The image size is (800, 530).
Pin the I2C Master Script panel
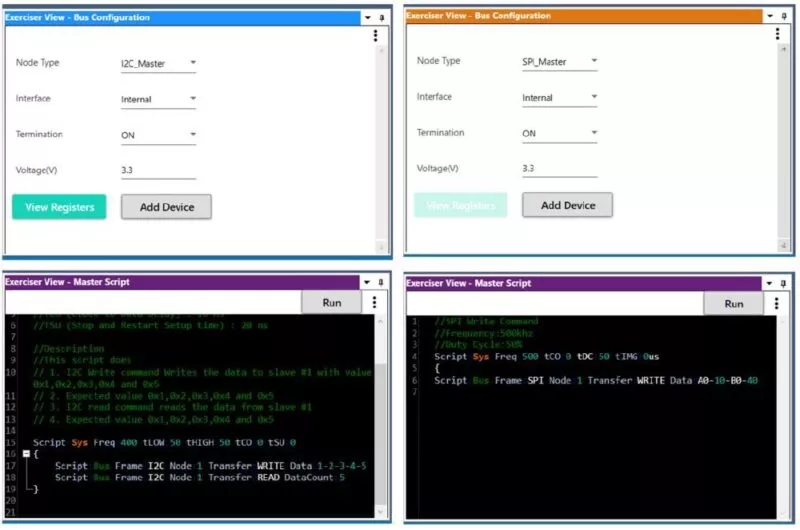(382, 283)
